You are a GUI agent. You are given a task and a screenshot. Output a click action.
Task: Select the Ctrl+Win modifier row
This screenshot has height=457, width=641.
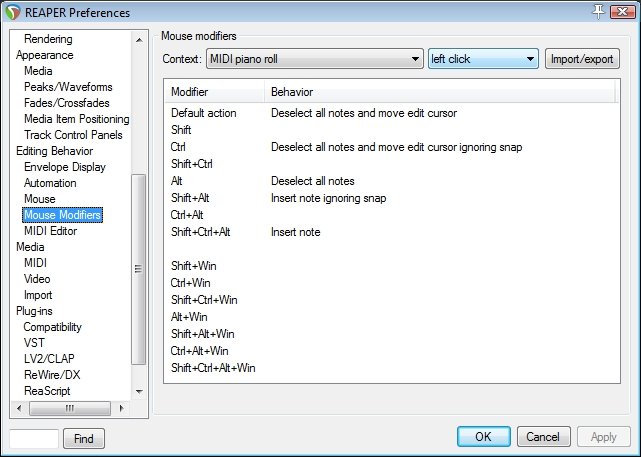tap(392, 283)
